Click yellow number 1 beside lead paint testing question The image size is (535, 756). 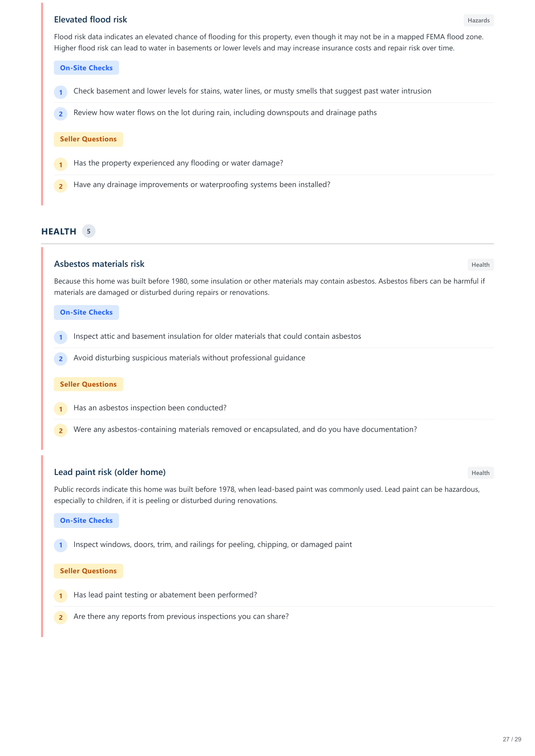[61, 596]
